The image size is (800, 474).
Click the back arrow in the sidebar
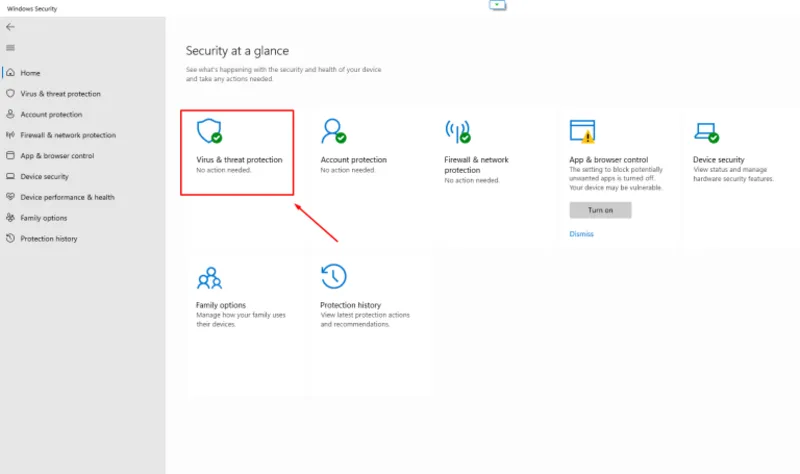tap(10, 27)
